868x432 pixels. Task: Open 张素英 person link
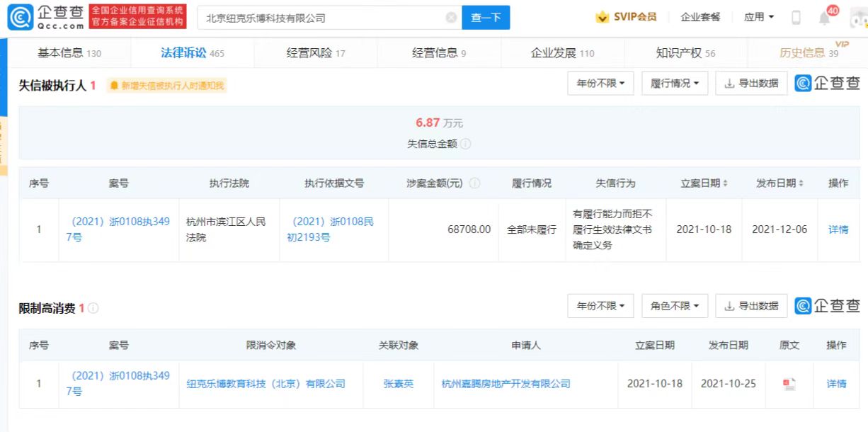tap(399, 384)
